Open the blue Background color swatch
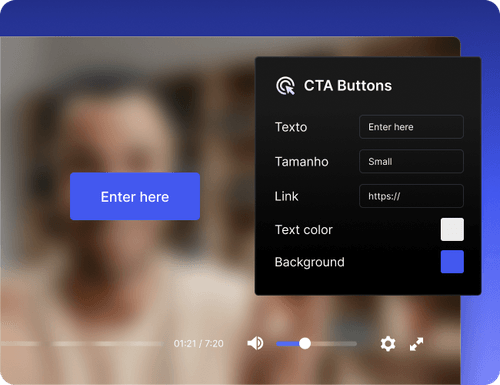This screenshot has width=500, height=385. (x=452, y=262)
